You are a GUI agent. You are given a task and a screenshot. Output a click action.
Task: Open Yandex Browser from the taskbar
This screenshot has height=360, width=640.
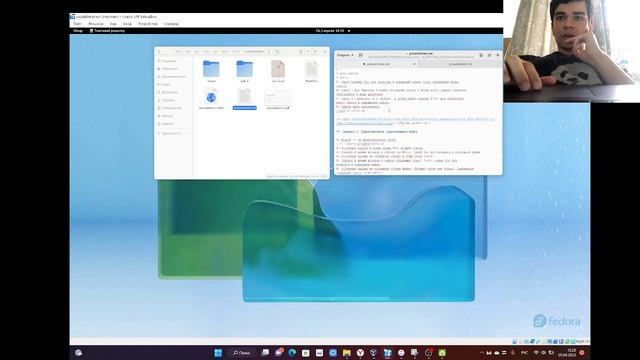click(360, 353)
